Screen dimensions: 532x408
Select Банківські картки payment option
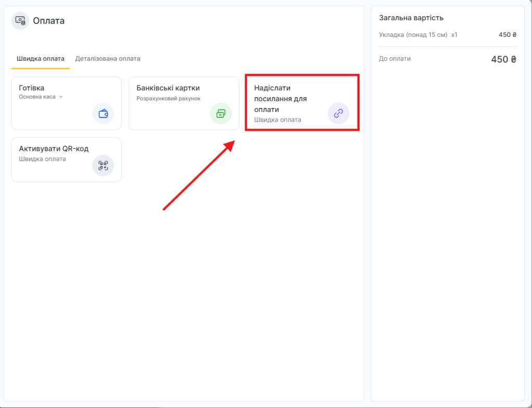coord(184,103)
